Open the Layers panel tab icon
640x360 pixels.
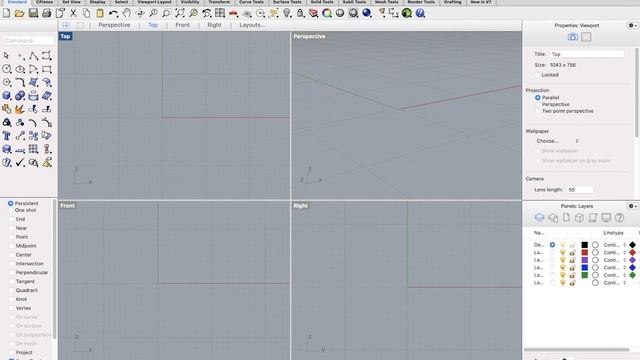coord(540,218)
